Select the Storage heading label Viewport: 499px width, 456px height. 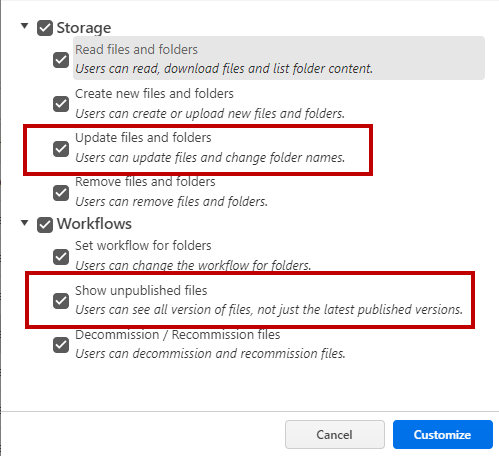(84, 28)
